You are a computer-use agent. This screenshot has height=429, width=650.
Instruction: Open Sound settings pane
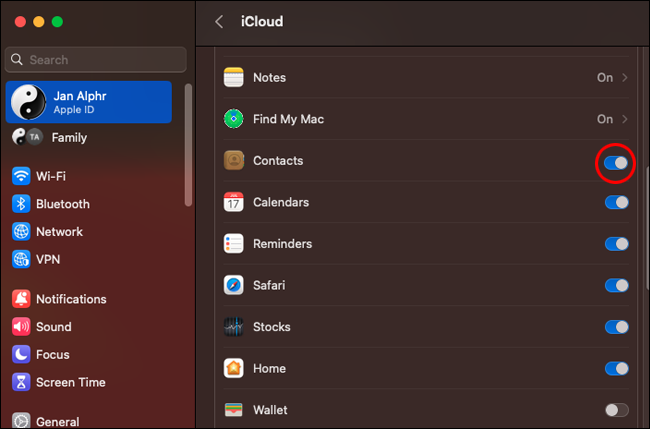pyautogui.click(x=89, y=327)
